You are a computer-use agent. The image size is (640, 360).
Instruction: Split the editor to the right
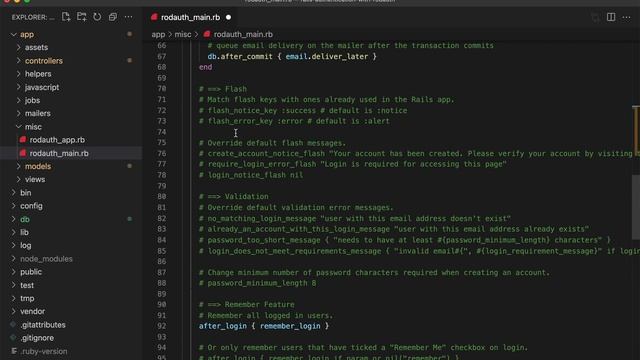[x=611, y=17]
